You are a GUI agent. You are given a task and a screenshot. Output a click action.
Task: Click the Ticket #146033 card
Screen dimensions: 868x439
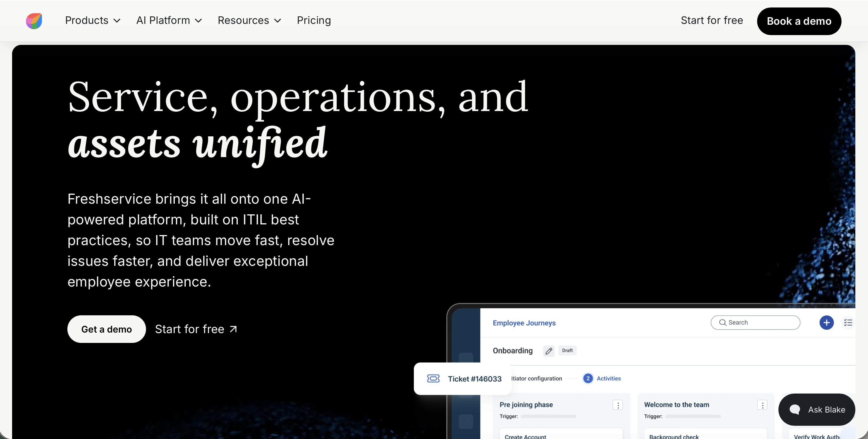coord(462,379)
